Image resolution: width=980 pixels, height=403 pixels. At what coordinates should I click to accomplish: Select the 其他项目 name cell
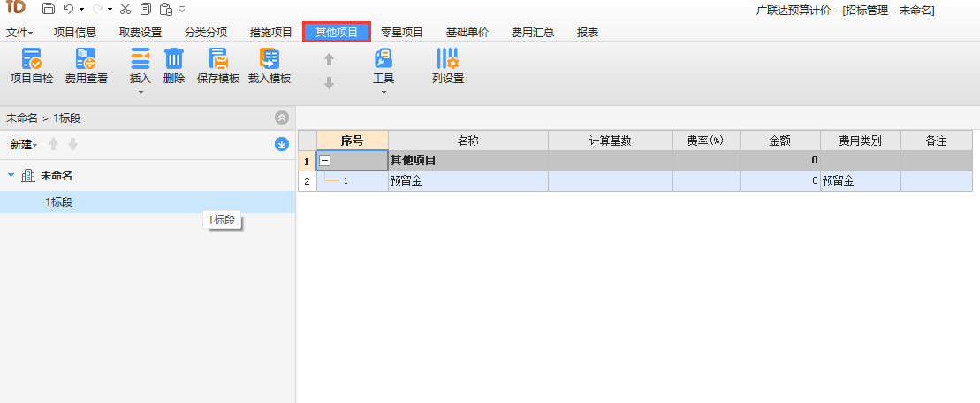tap(468, 161)
